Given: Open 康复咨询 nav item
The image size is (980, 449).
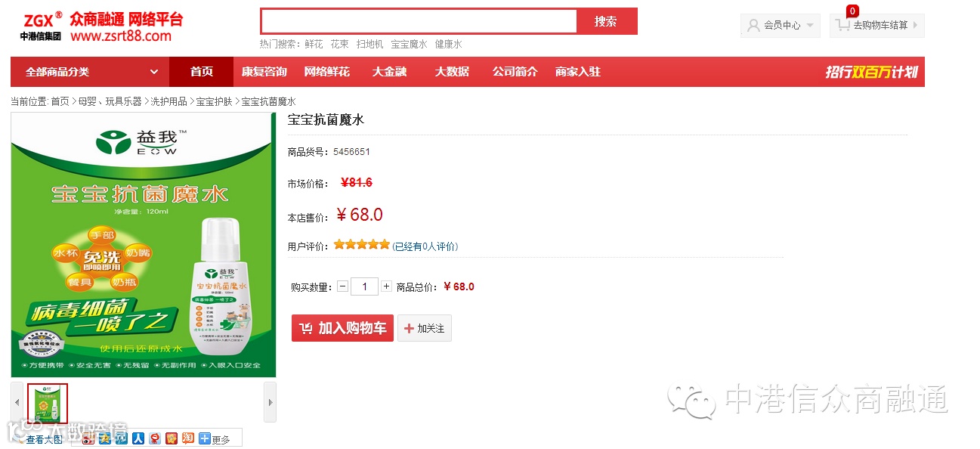Looking at the screenshot, I should coord(264,72).
